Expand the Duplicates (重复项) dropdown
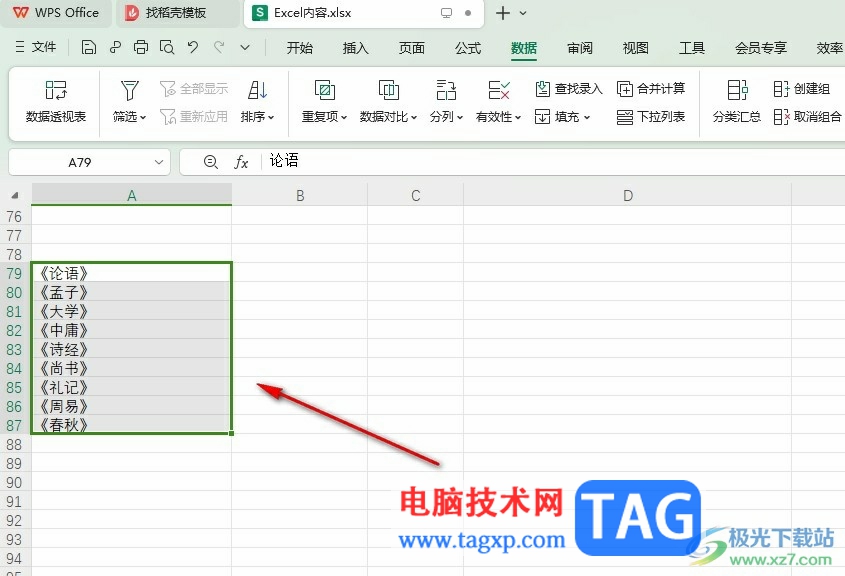The width and height of the screenshot is (845, 576). click(x=344, y=117)
